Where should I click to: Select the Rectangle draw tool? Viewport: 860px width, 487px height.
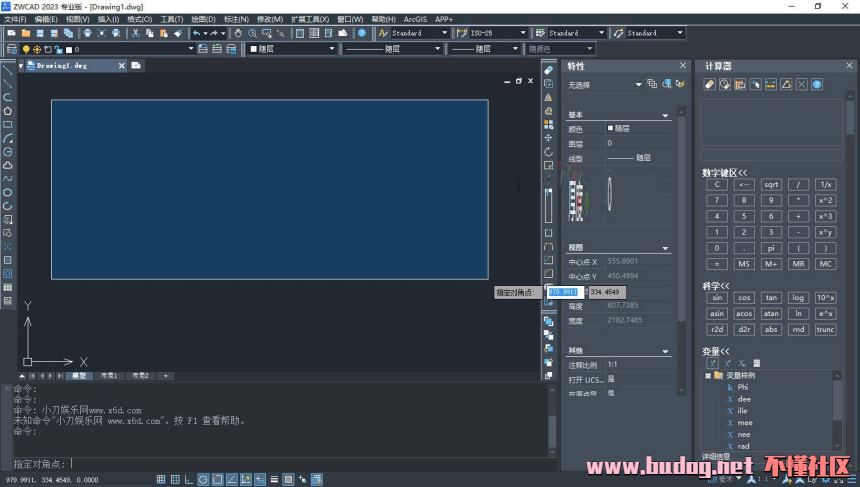8,124
